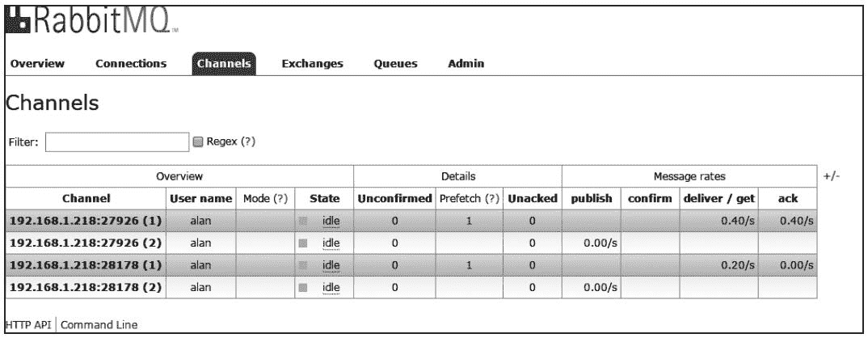Open channel 192.168.1.218:28178 (2)
The height and width of the screenshot is (338, 868).
click(x=86, y=287)
